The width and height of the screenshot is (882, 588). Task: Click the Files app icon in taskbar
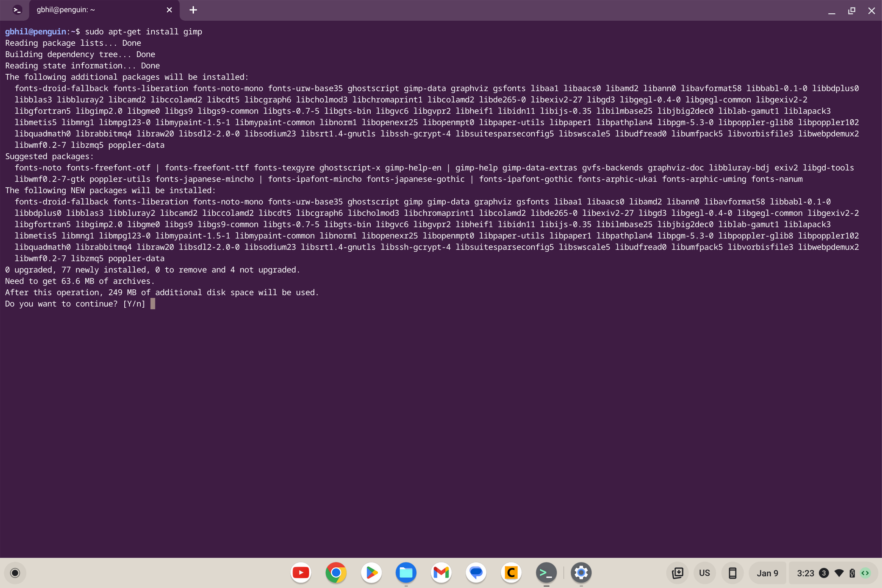coord(405,573)
